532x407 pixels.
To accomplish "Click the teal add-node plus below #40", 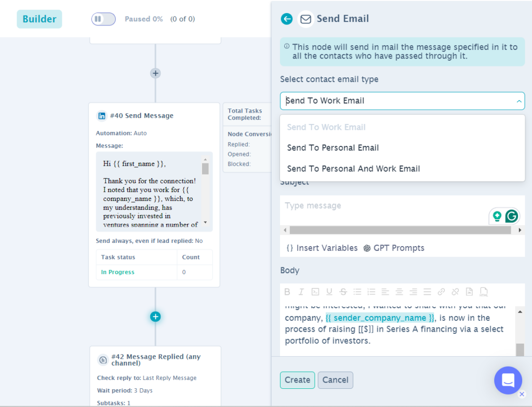I will [x=155, y=317].
